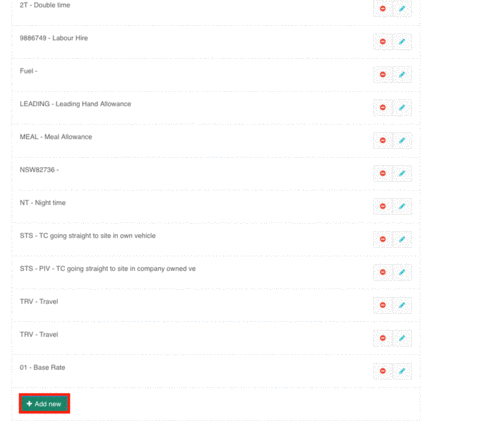
Task: Edit the Fuel entry with pencil icon
Action: point(402,74)
